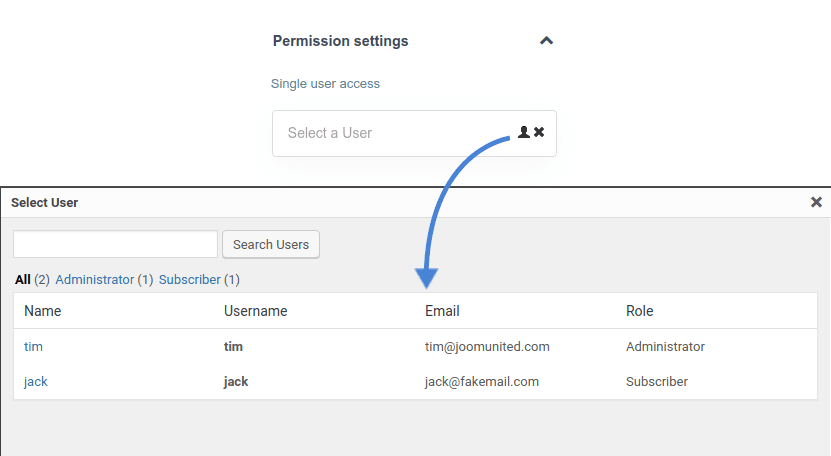Screen dimensions: 831x456
Task: Click the Username column header
Action: pyautogui.click(x=256, y=311)
